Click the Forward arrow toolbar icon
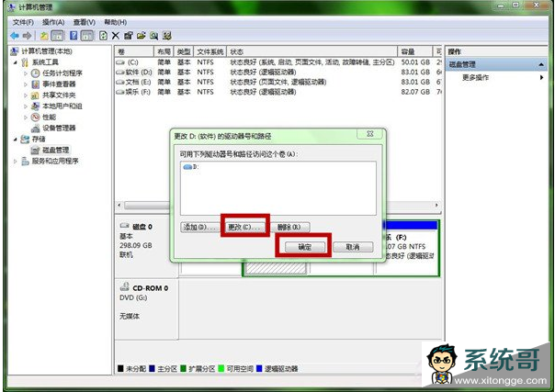 (27, 36)
